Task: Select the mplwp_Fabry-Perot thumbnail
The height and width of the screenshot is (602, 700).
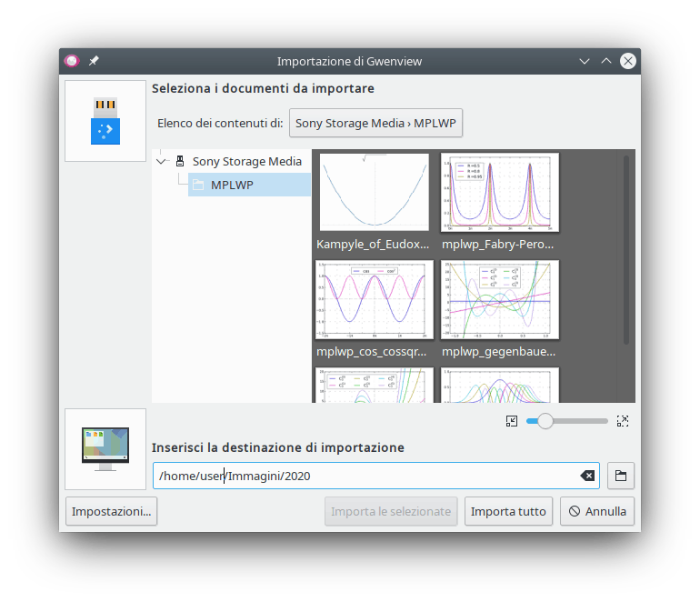Action: pos(499,193)
